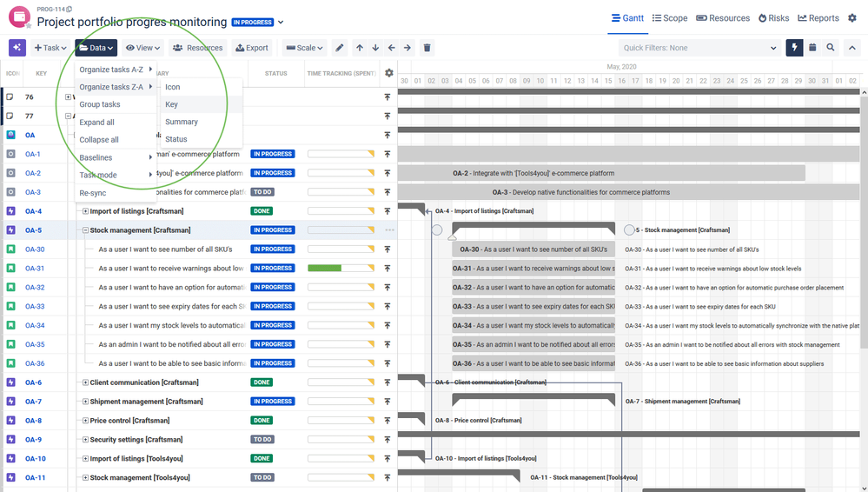
Task: Expand Security settings [Craftsman] row
Action: 85,439
